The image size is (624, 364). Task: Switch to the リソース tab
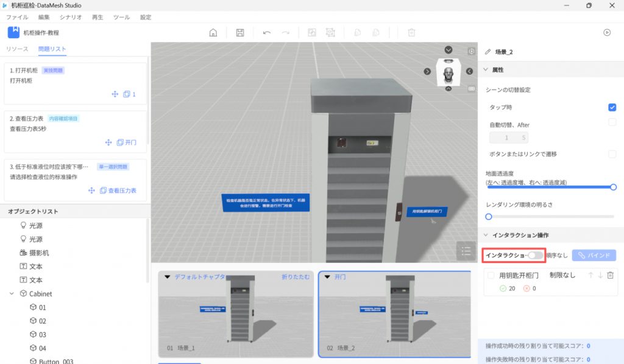pyautogui.click(x=17, y=49)
